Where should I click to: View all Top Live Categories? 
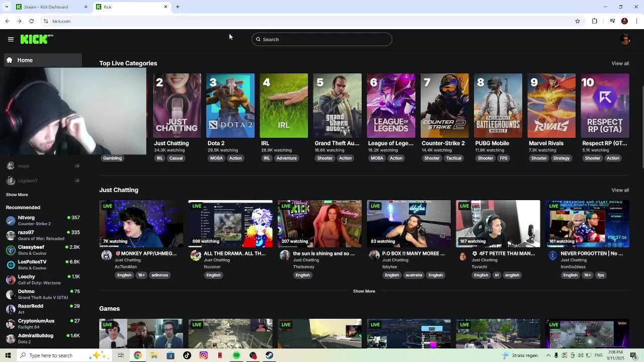pyautogui.click(x=620, y=63)
